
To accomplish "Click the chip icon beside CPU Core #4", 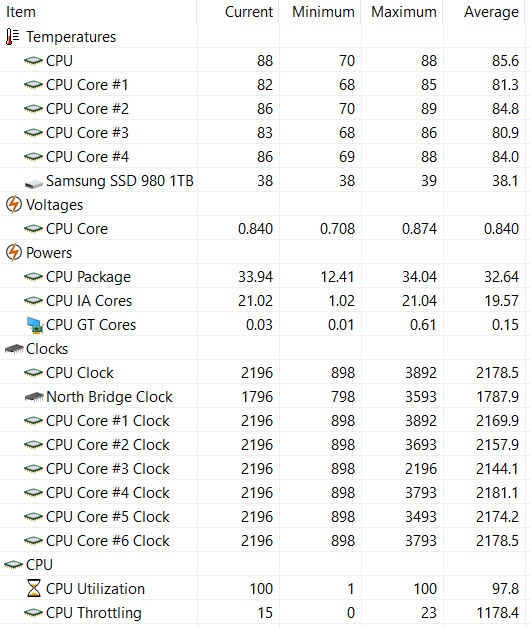I will click(x=33, y=157).
